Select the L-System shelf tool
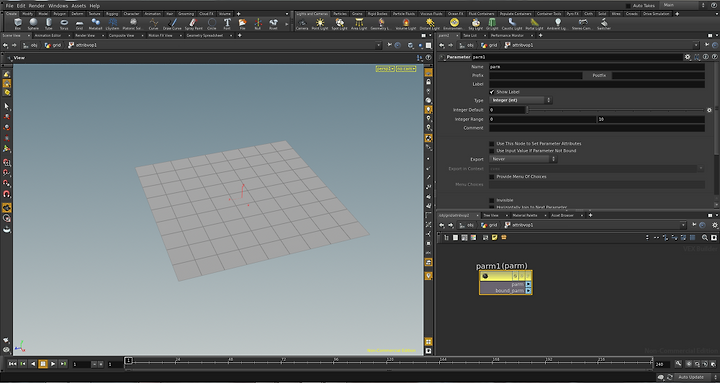Viewport: 720px width, 383px height. tap(113, 23)
